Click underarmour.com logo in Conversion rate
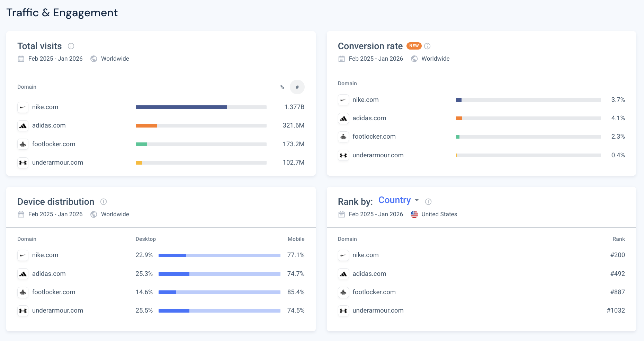The width and height of the screenshot is (644, 341). coord(343,155)
